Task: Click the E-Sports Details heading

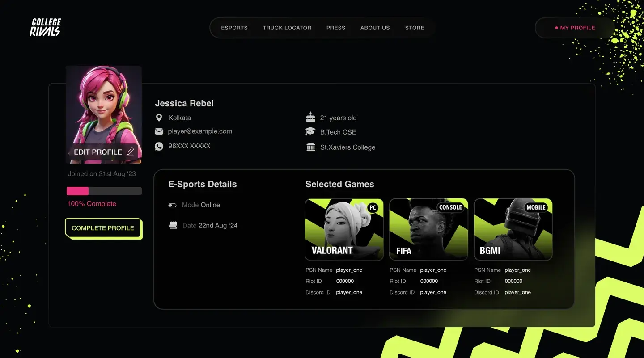Action: point(203,184)
